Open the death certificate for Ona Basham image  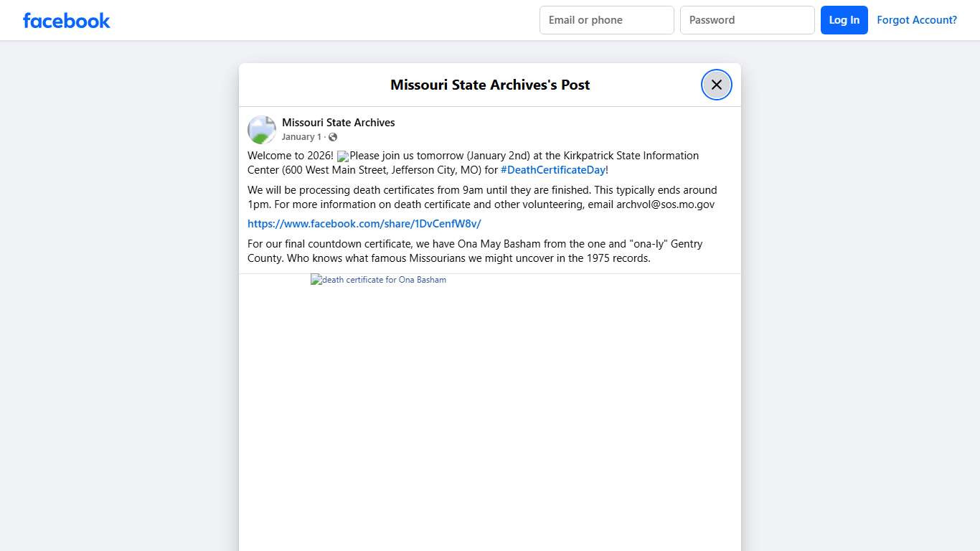coord(379,280)
